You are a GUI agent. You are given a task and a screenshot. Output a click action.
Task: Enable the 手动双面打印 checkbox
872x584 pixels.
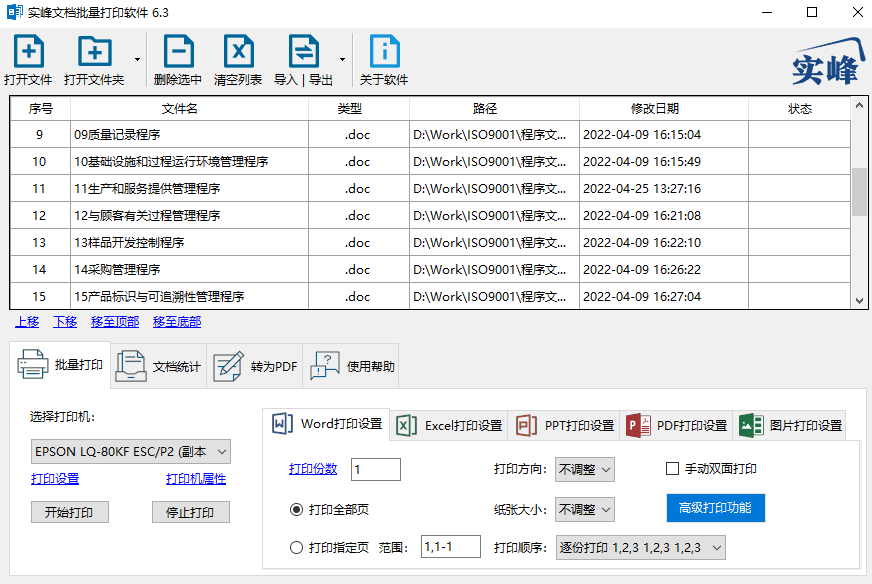pyautogui.click(x=672, y=469)
